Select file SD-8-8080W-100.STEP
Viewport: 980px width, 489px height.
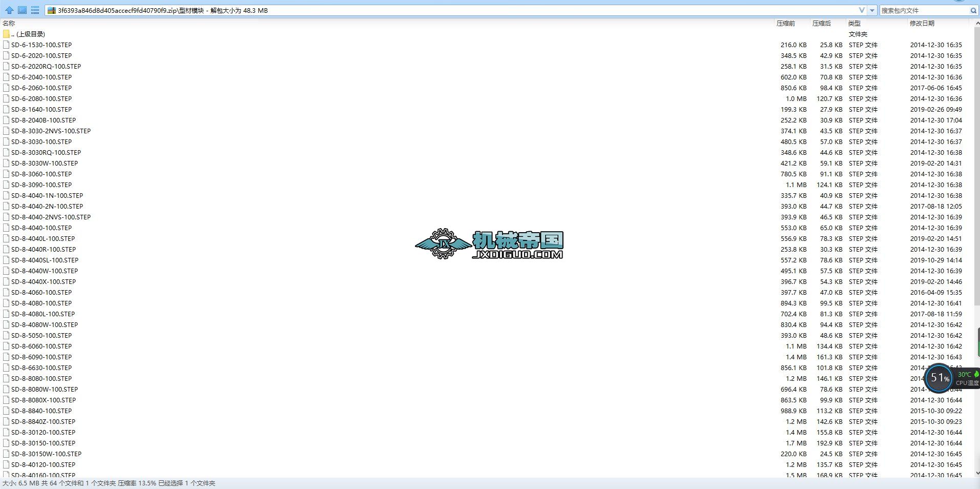tap(45, 389)
